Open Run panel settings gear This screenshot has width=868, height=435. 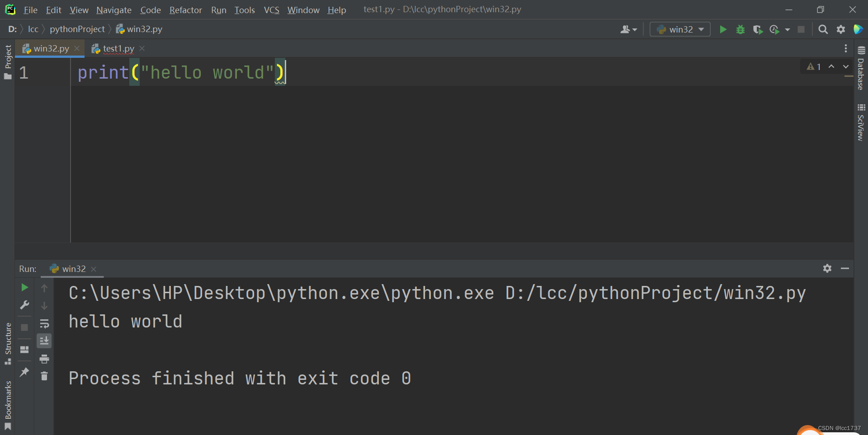point(827,268)
